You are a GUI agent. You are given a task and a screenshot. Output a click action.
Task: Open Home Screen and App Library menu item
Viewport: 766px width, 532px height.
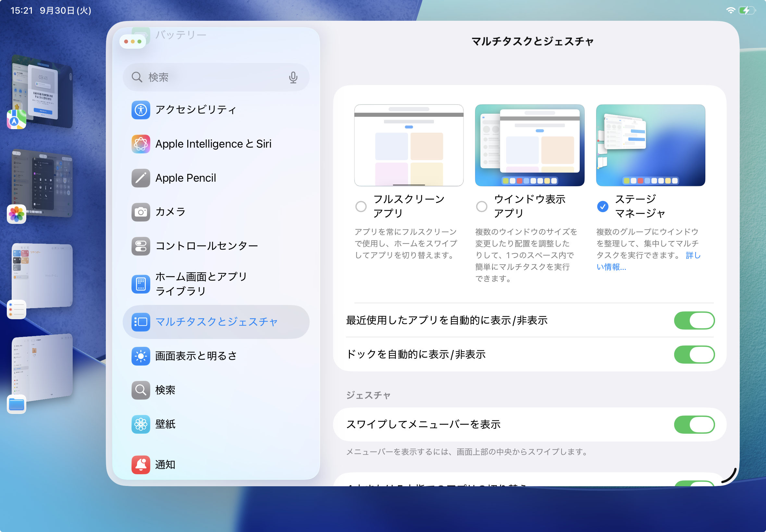(x=201, y=284)
